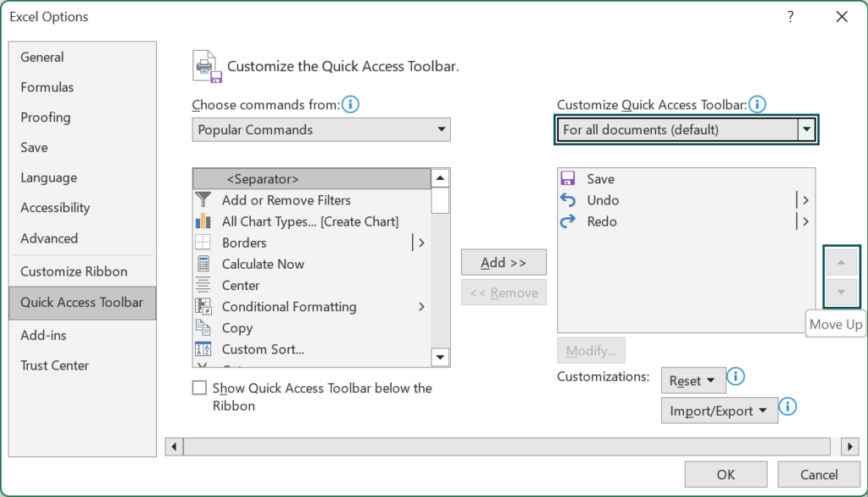
Task: Click info icon next to Reset
Action: tap(736, 377)
